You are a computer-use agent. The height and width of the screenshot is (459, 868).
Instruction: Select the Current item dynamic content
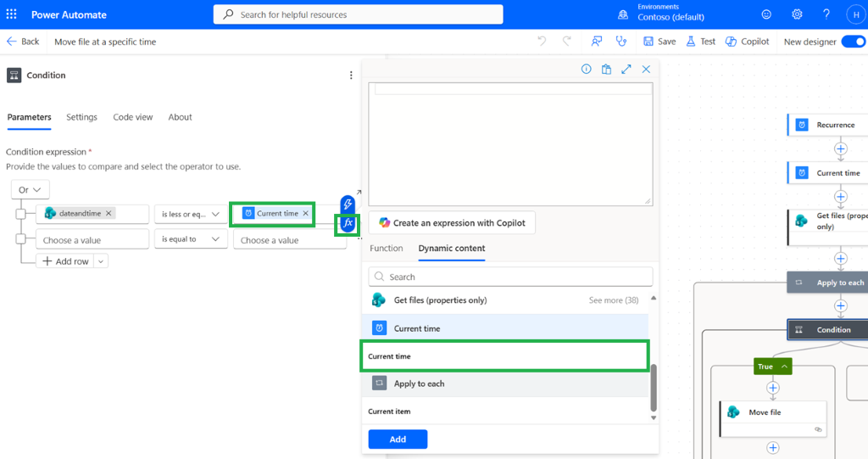pyautogui.click(x=504, y=411)
